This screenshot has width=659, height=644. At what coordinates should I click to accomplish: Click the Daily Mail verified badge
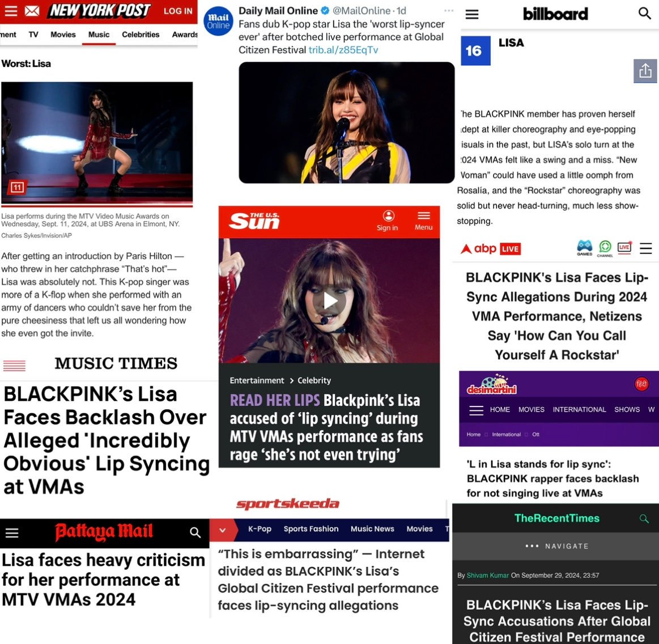point(325,11)
